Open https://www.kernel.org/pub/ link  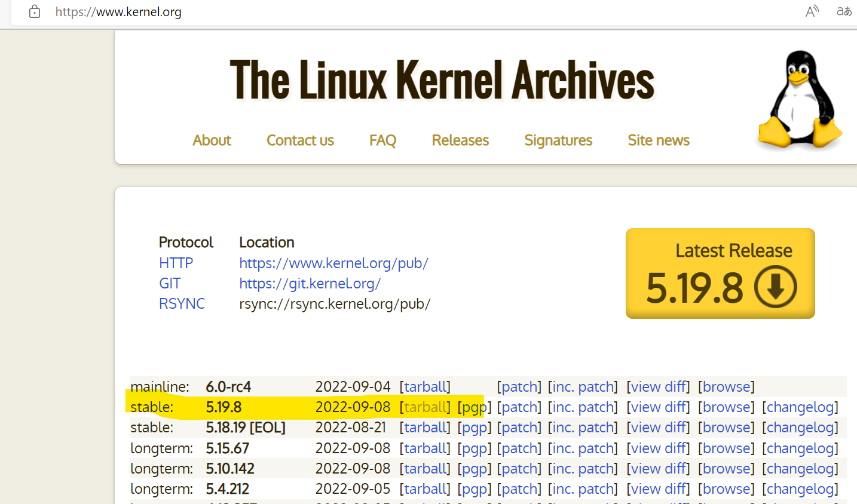pyautogui.click(x=333, y=263)
